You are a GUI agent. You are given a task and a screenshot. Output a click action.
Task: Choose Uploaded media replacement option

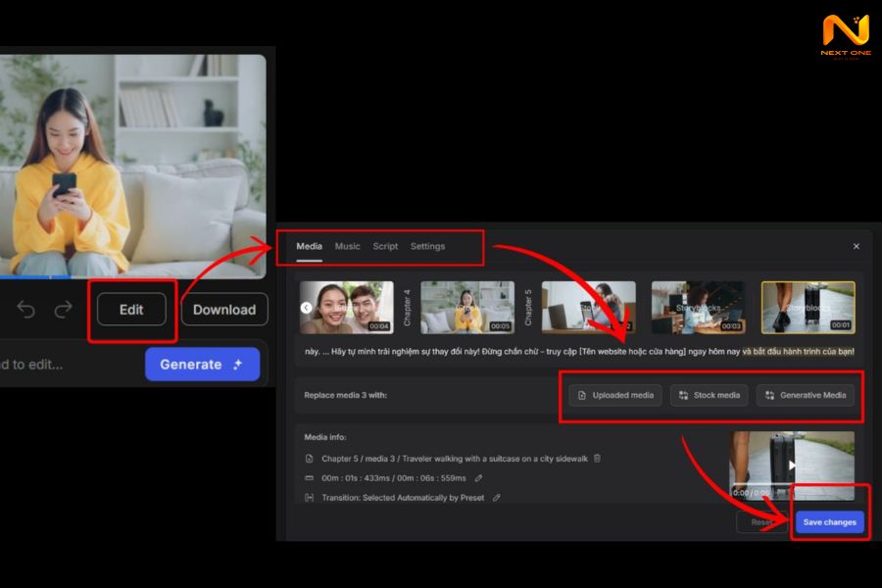[615, 395]
